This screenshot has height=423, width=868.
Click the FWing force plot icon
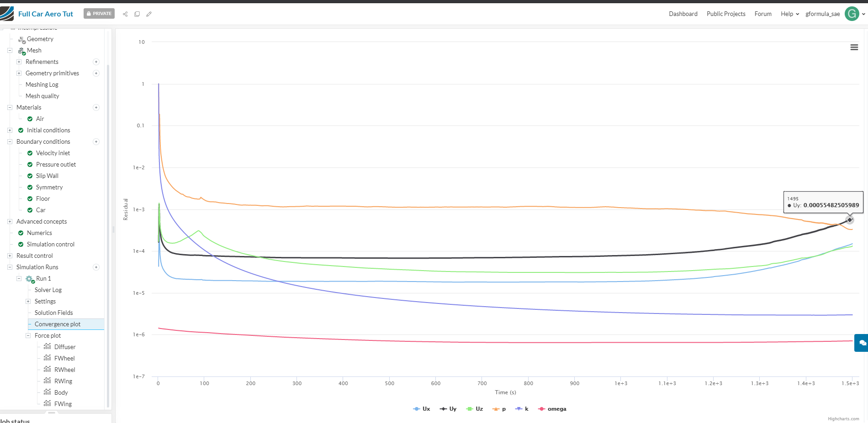point(47,404)
